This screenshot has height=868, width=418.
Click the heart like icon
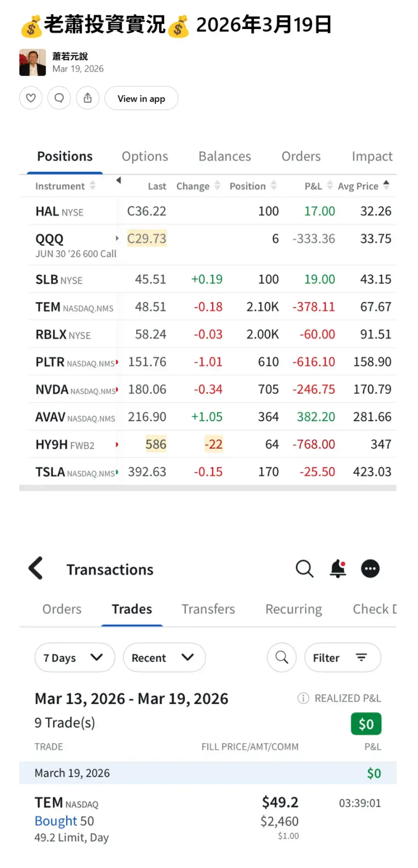coord(31,98)
